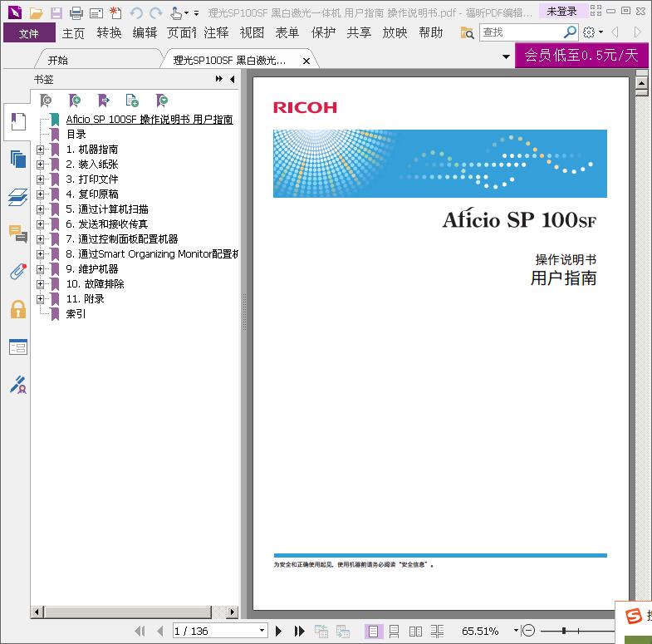Go to the previous page
Image resolution: width=652 pixels, height=644 pixels.
tap(160, 631)
